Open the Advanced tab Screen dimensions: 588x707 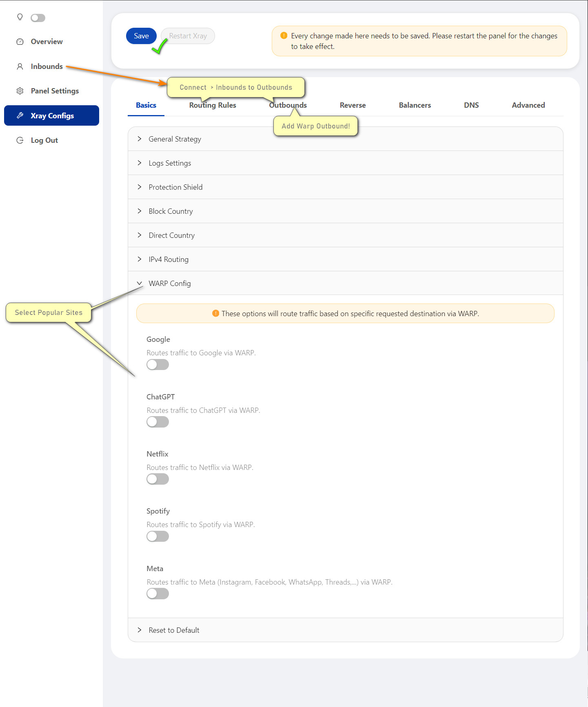pos(528,105)
